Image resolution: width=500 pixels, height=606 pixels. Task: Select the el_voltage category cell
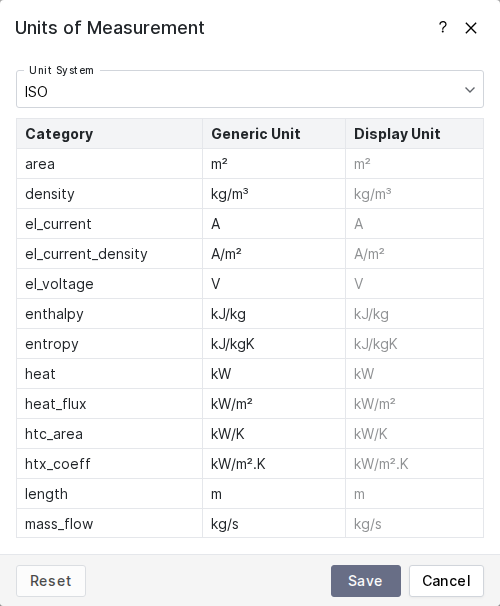coord(109,284)
